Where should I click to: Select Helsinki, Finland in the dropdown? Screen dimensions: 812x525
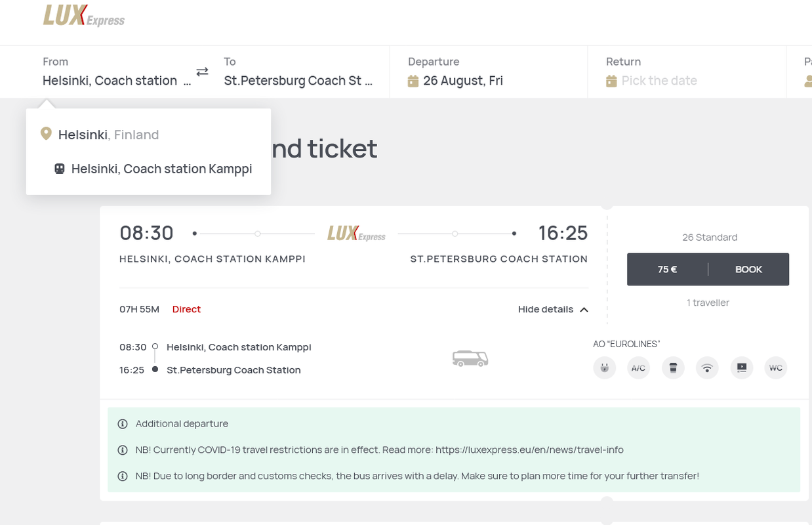click(x=109, y=135)
